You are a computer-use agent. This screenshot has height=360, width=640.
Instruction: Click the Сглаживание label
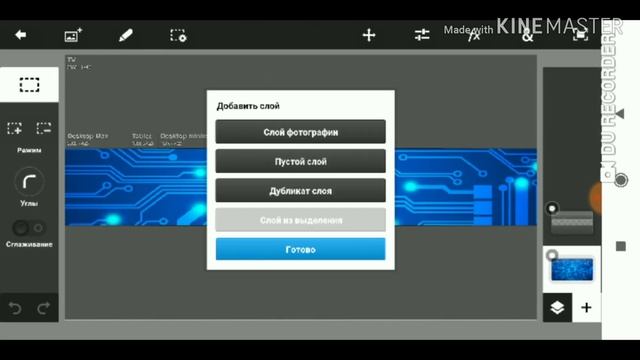tap(29, 244)
